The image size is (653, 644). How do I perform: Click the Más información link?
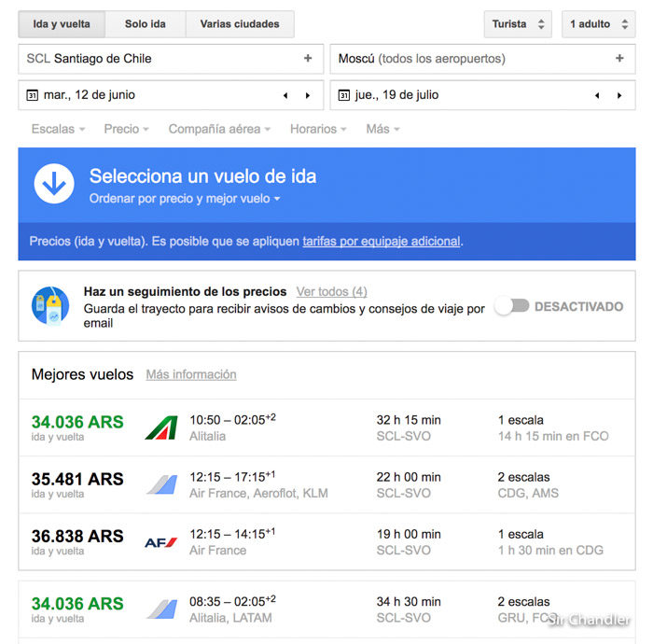coord(191,374)
